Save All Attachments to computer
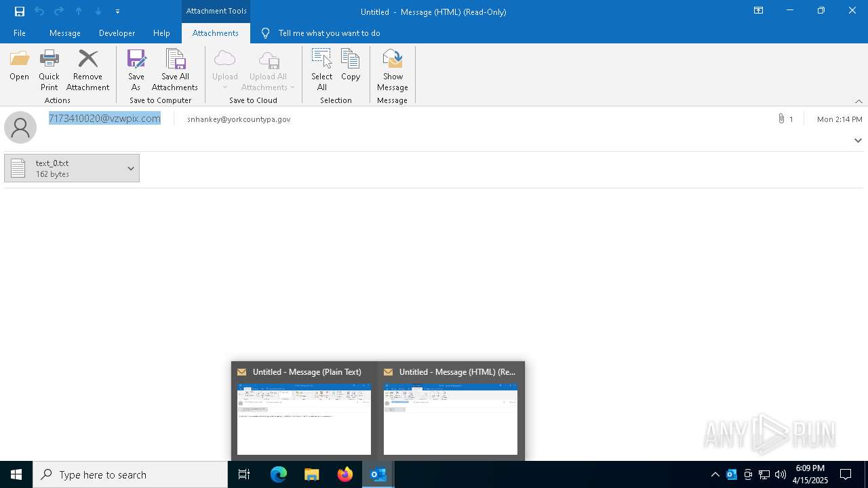868x488 pixels. (x=175, y=70)
